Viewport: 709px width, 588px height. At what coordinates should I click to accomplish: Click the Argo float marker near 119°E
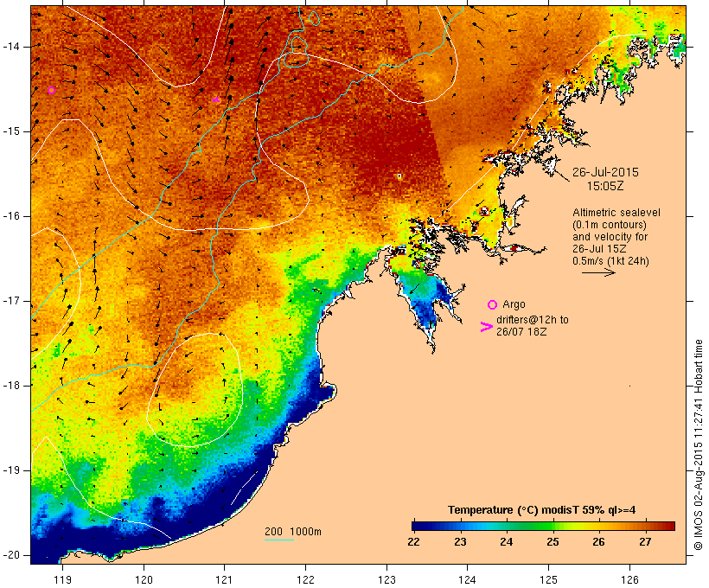52,90
